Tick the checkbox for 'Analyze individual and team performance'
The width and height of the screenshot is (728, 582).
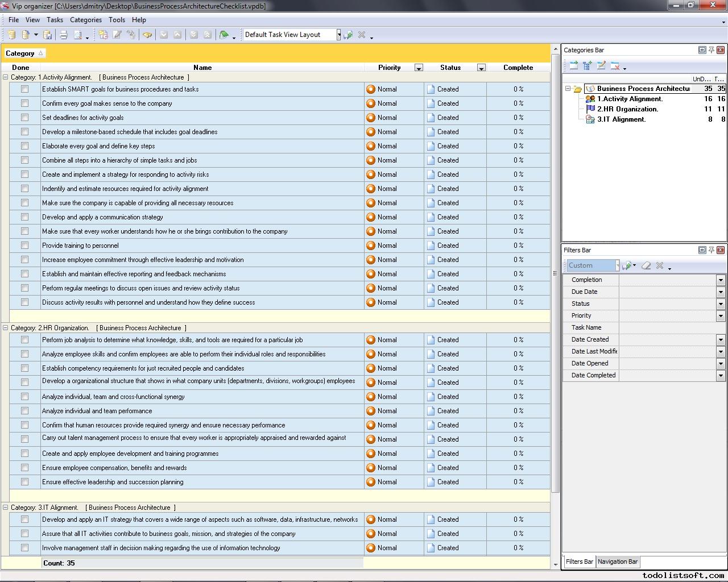pos(24,411)
